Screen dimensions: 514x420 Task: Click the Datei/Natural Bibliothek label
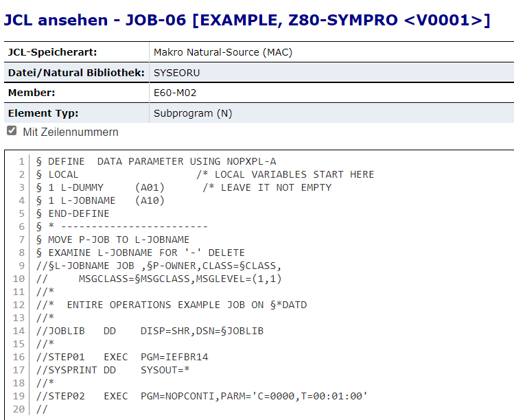76,73
